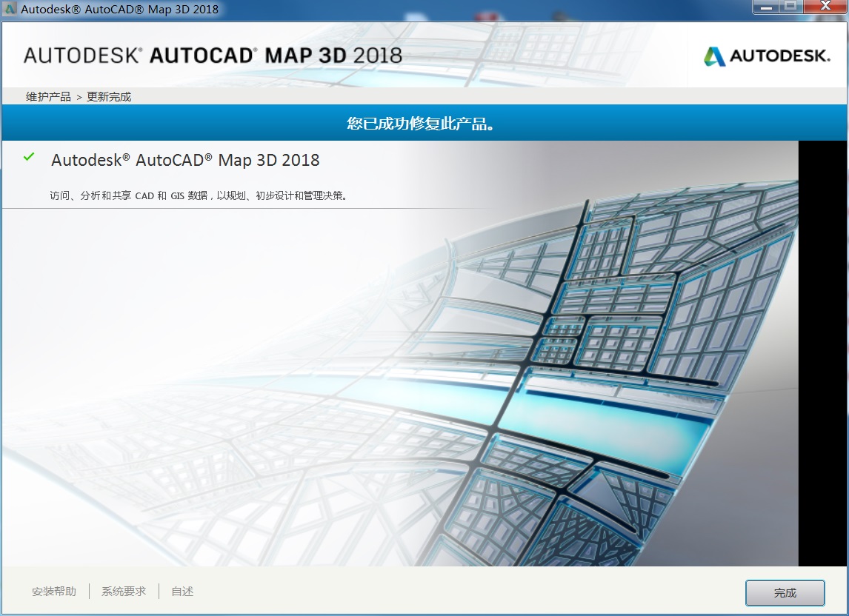Click the 您已成功修复此产品 success banner text

[x=420, y=124]
